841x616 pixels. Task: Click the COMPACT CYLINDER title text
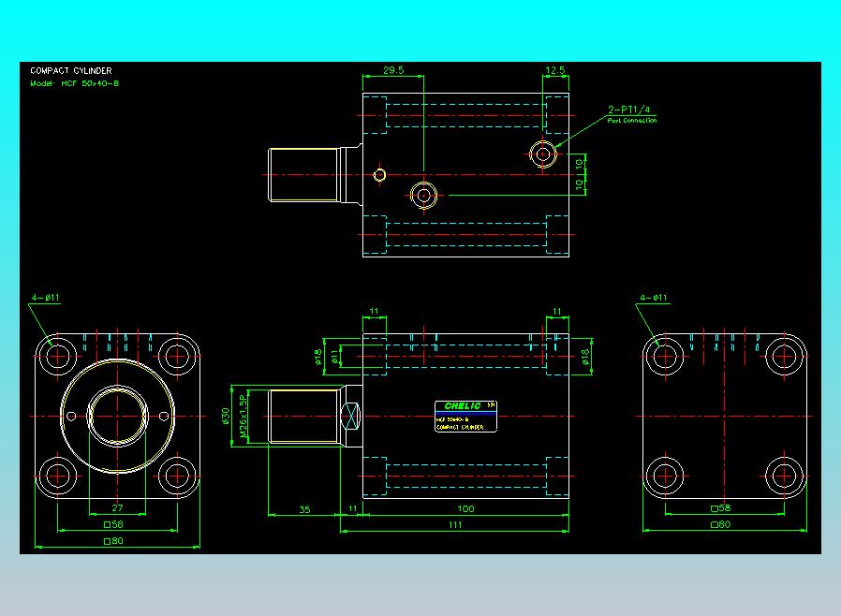tap(71, 71)
